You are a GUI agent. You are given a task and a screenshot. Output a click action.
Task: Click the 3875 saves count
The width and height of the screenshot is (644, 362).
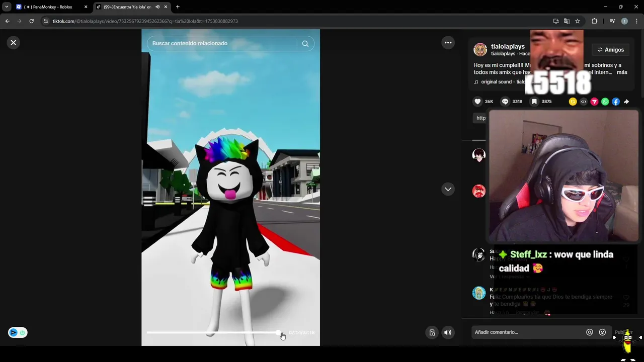click(x=546, y=102)
